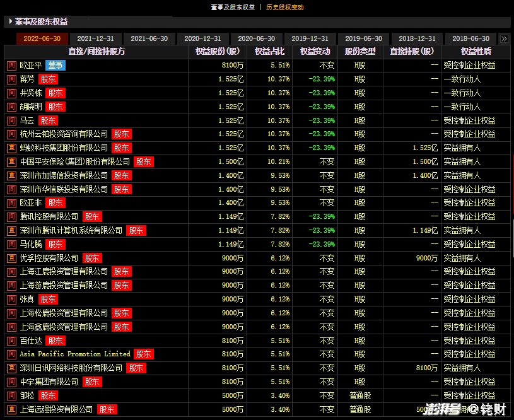
Task: Click the indirect icon beside 蒋芳
Action: click(x=12, y=79)
